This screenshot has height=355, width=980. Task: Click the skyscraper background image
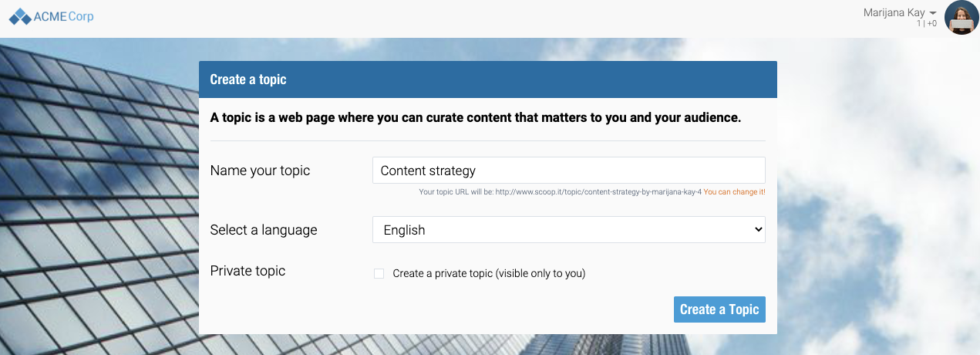click(93, 201)
